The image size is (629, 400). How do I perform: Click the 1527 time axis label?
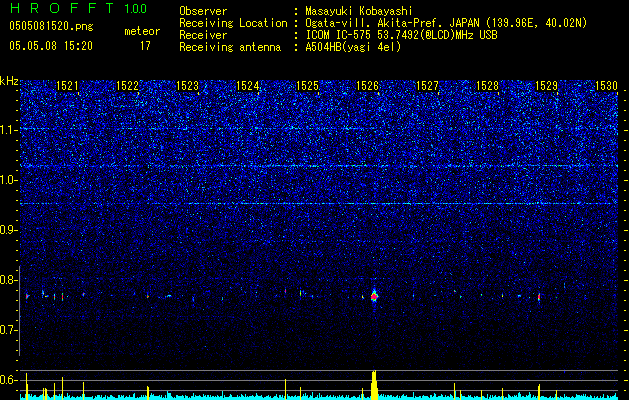[x=427, y=86]
